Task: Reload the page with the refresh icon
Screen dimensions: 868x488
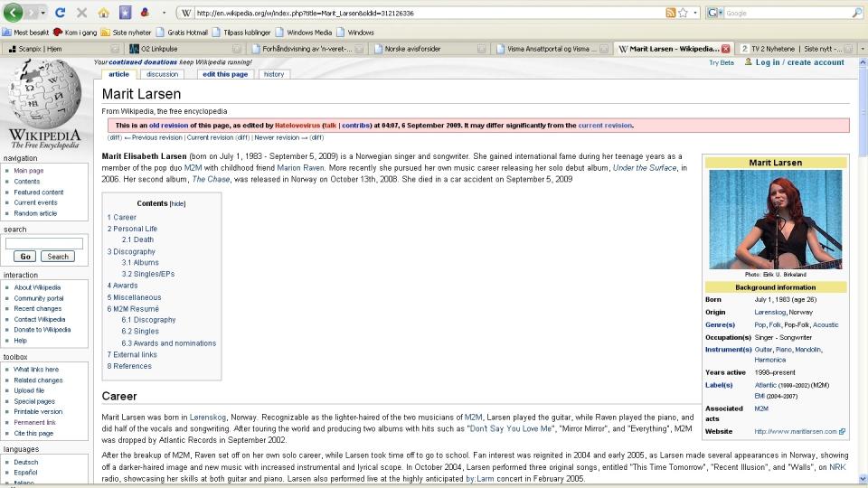Action: (61, 12)
